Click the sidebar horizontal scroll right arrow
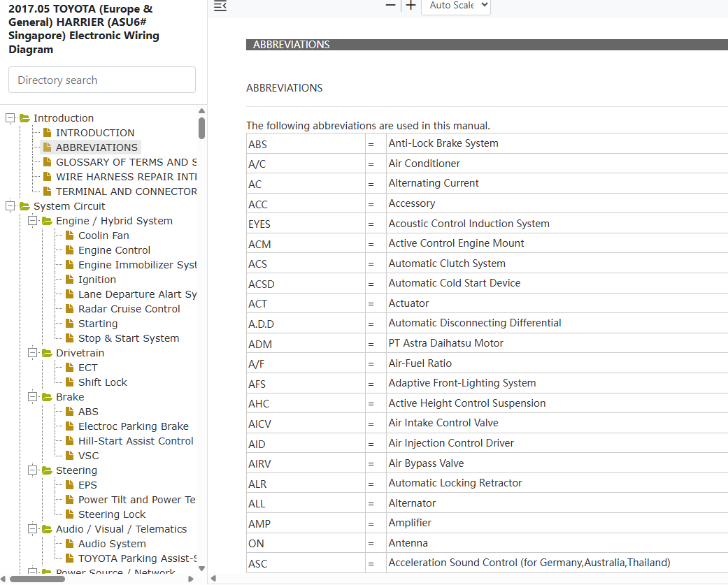Viewport: 728px width, 585px height. coord(190,579)
